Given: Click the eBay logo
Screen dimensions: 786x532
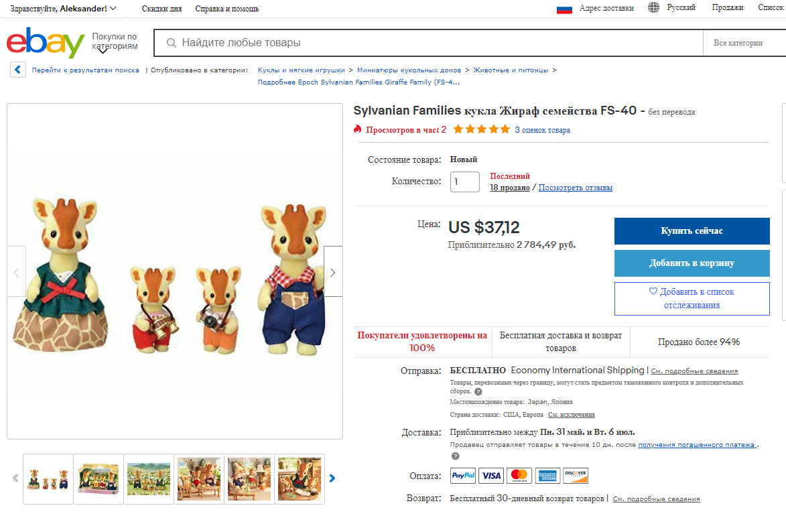Looking at the screenshot, I should 45,43.
